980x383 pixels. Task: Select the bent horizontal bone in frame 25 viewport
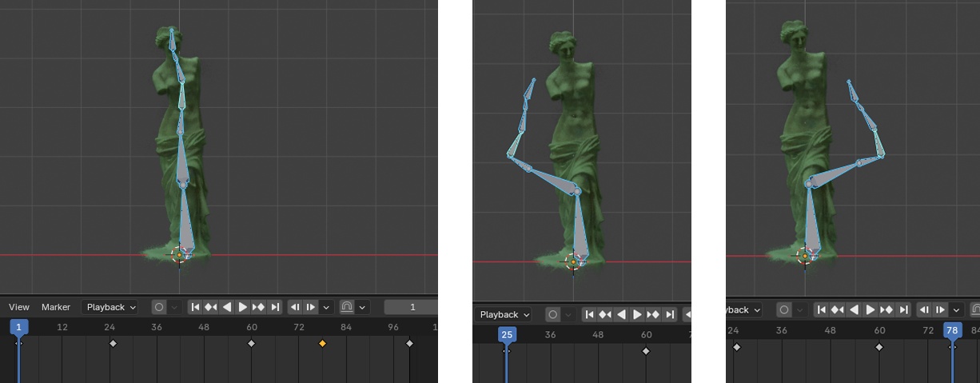point(552,180)
